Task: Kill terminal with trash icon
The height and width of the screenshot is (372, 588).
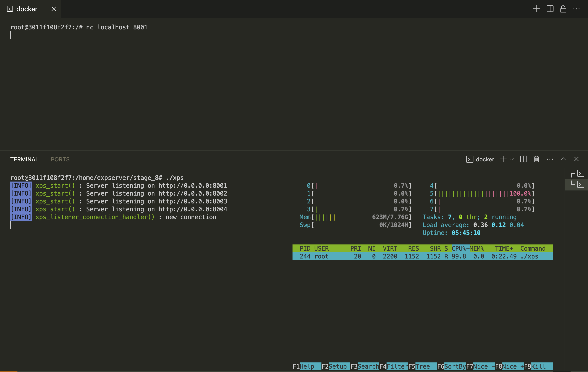Action: click(536, 159)
